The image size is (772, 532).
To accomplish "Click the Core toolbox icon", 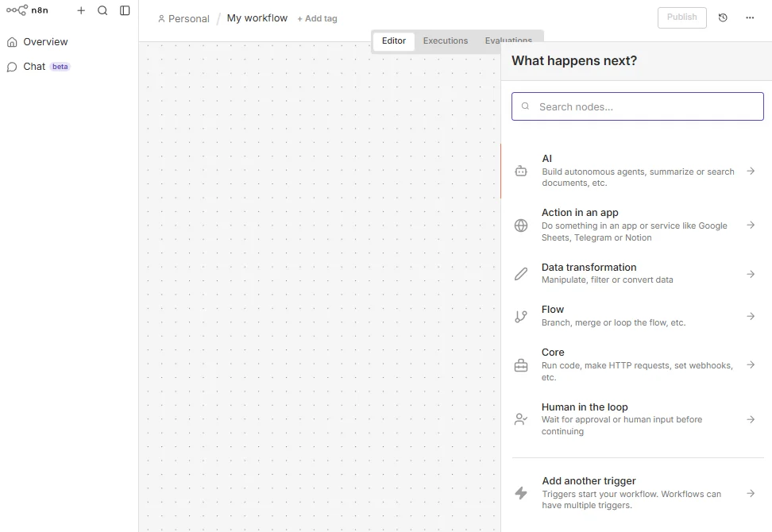I will [x=521, y=365].
